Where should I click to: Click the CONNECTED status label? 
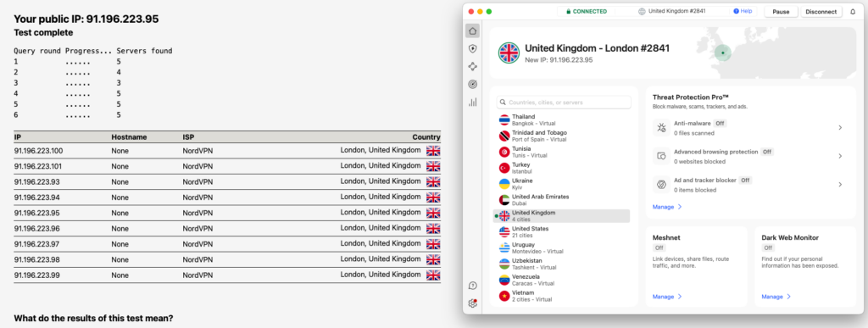pos(586,11)
